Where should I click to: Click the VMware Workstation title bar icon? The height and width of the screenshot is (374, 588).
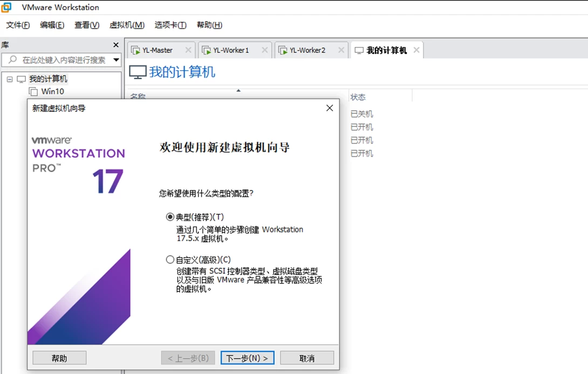[x=6, y=7]
